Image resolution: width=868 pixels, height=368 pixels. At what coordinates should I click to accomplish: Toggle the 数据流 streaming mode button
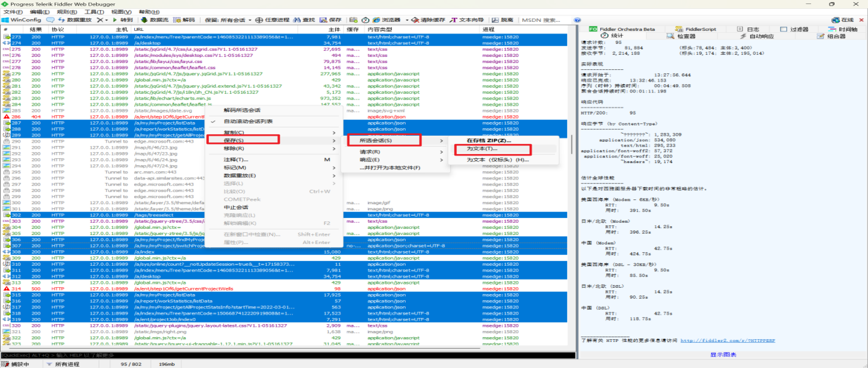(155, 20)
